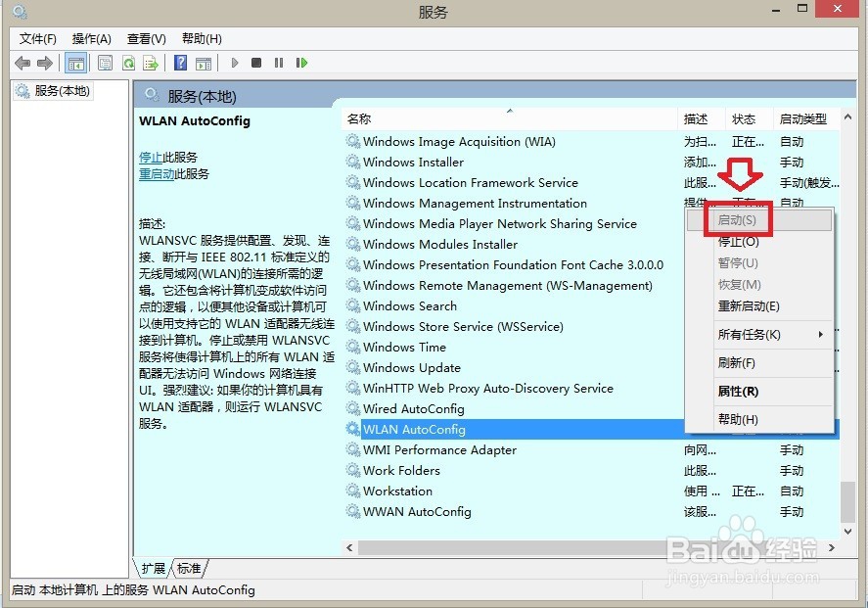Open the 查看(V) menu
The image size is (868, 608).
pos(146,39)
